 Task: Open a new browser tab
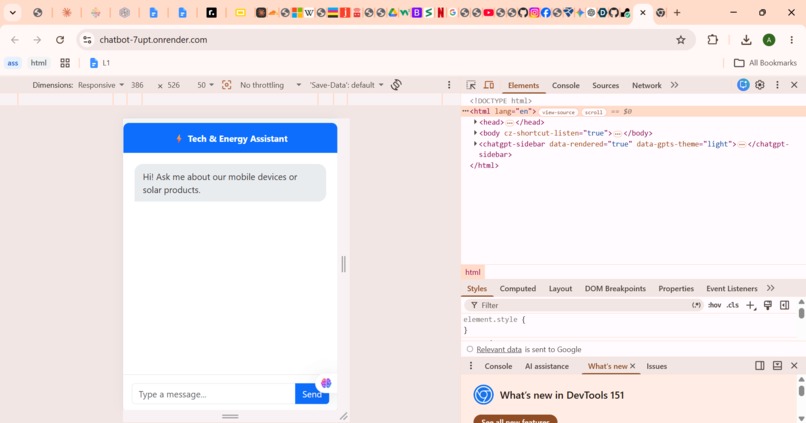(x=677, y=13)
